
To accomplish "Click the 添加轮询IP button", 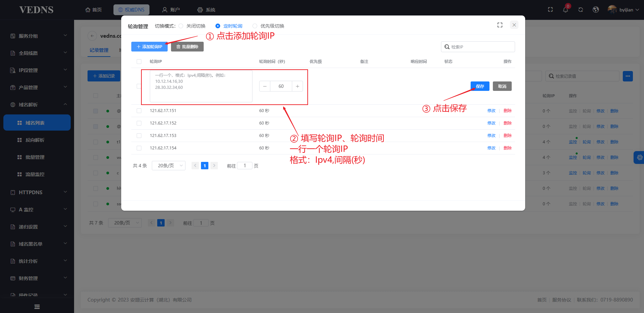I will tap(149, 47).
